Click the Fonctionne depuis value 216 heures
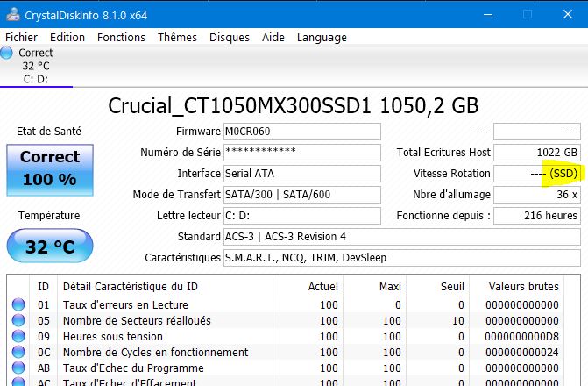Image resolution: width=588 pixels, height=386 pixels. click(x=537, y=216)
